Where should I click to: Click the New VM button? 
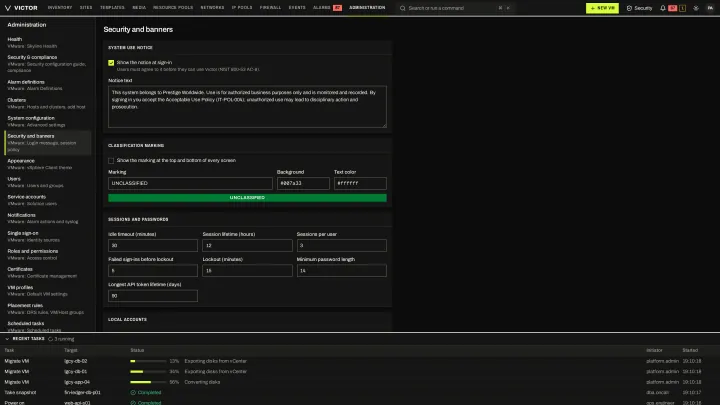(x=602, y=8)
